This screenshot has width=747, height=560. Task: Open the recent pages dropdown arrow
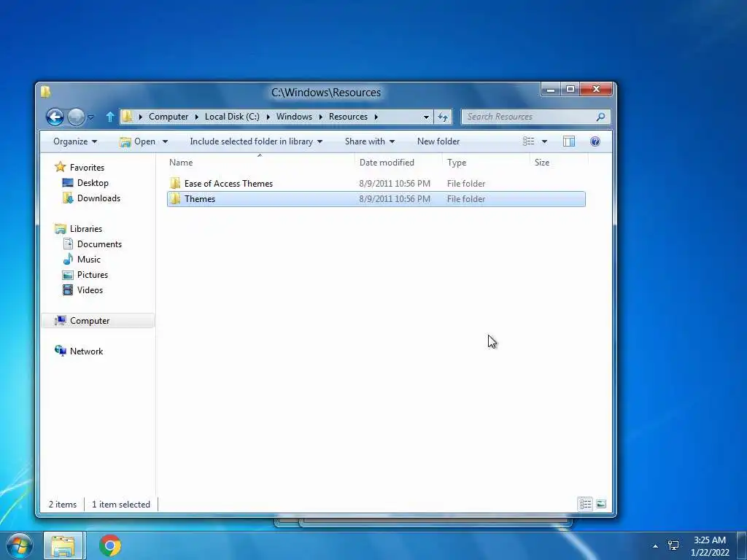click(x=90, y=117)
